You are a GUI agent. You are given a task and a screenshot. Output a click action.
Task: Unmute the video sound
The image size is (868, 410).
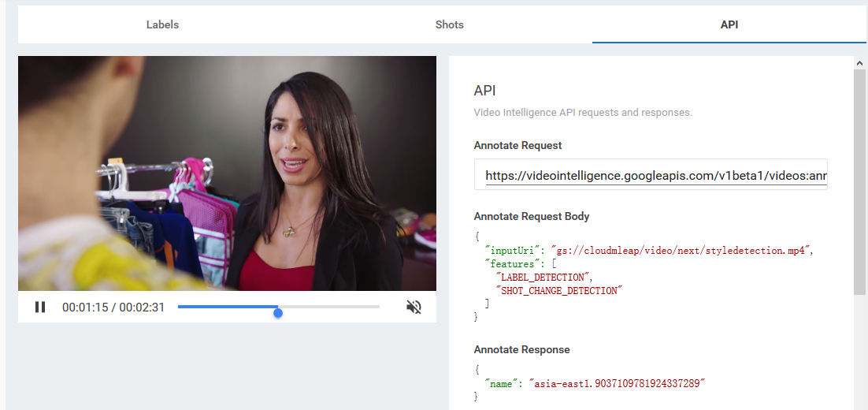[414, 307]
